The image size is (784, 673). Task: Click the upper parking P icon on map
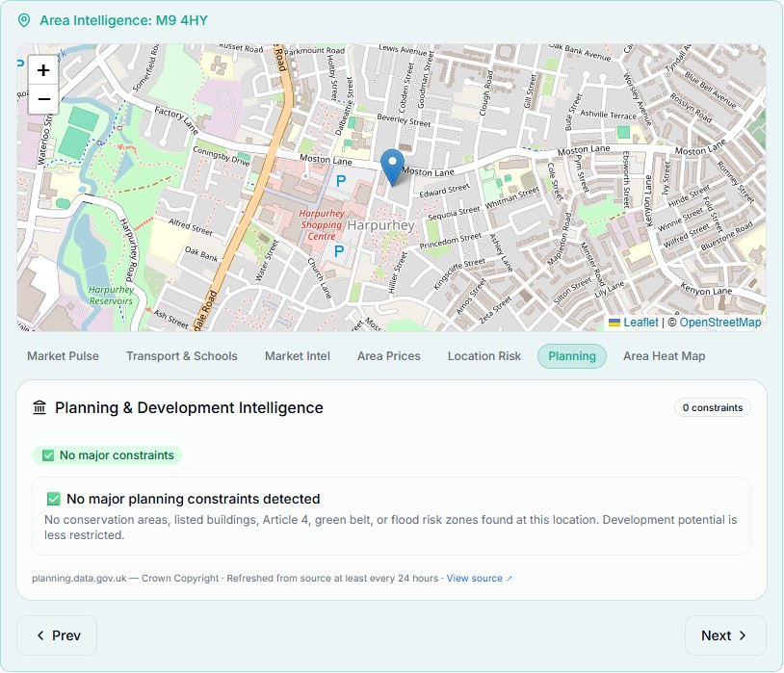[341, 181]
